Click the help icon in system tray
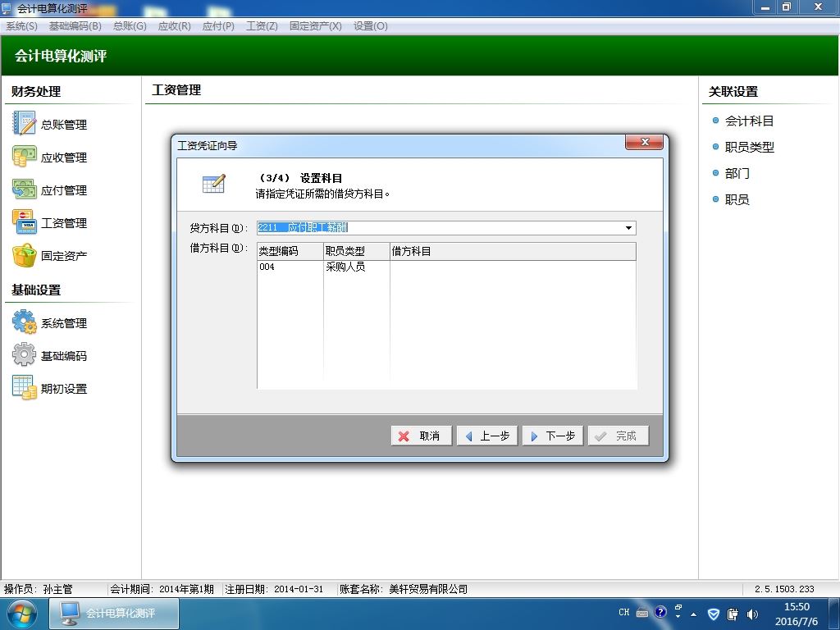 [660, 612]
